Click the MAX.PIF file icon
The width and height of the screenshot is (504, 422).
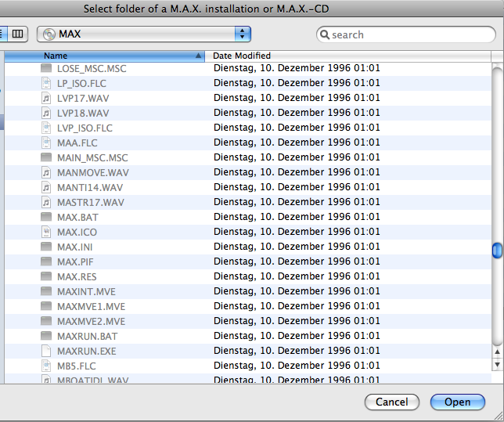pyautogui.click(x=46, y=261)
